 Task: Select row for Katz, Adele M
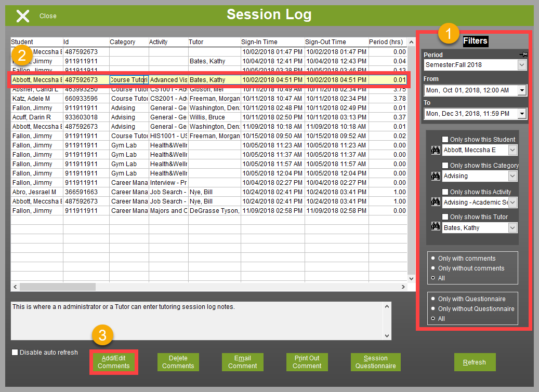tap(209, 99)
